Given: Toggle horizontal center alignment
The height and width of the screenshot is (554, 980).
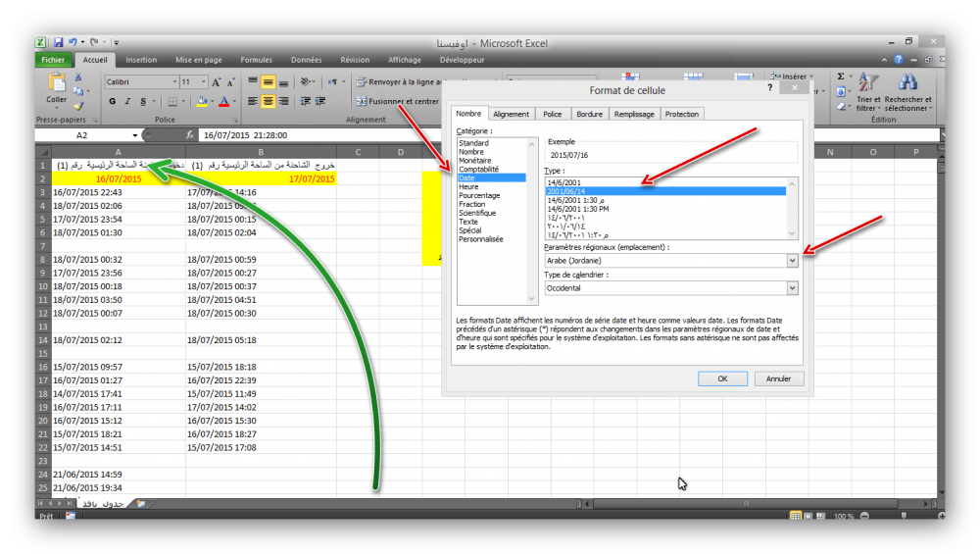Looking at the screenshot, I should coord(269,101).
